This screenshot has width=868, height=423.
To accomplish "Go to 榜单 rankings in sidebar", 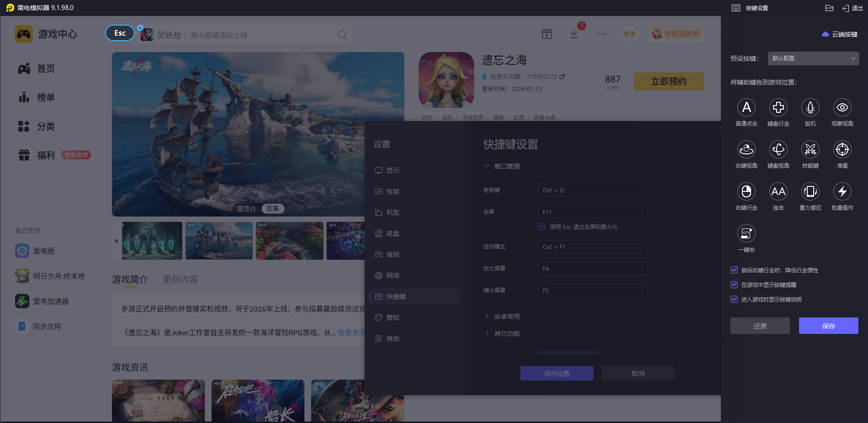I will tap(37, 97).
